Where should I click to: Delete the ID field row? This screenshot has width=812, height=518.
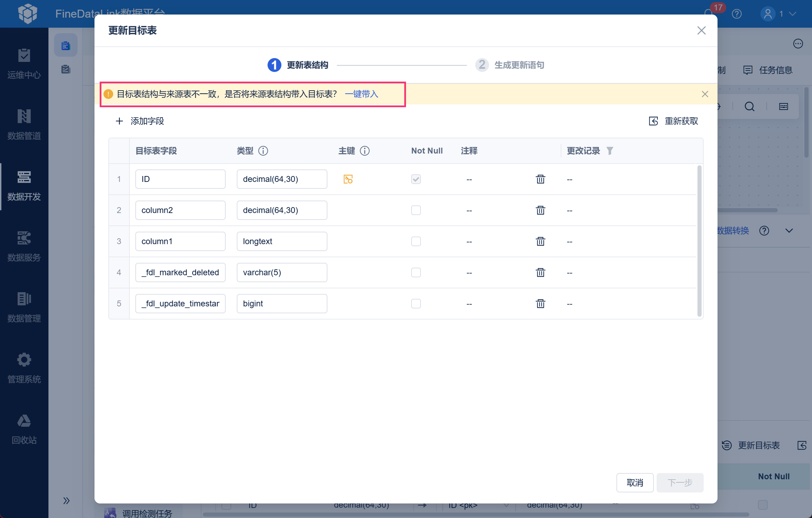coord(540,179)
